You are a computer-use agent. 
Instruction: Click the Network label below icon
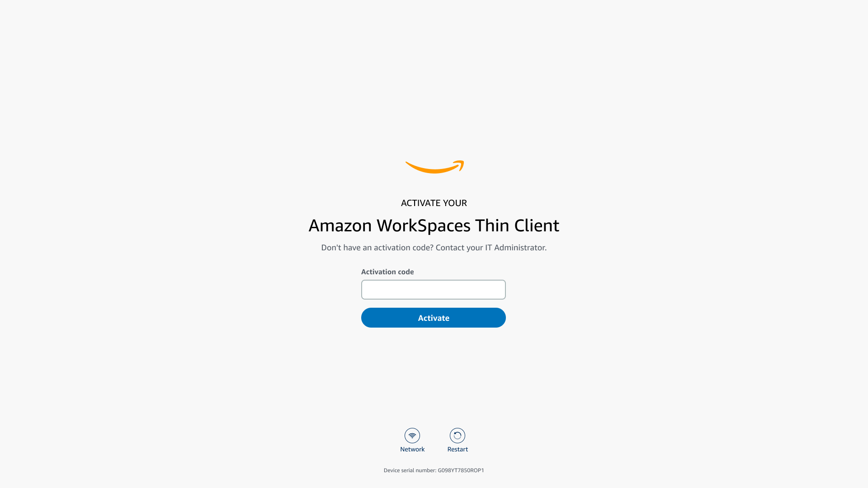[412, 449]
